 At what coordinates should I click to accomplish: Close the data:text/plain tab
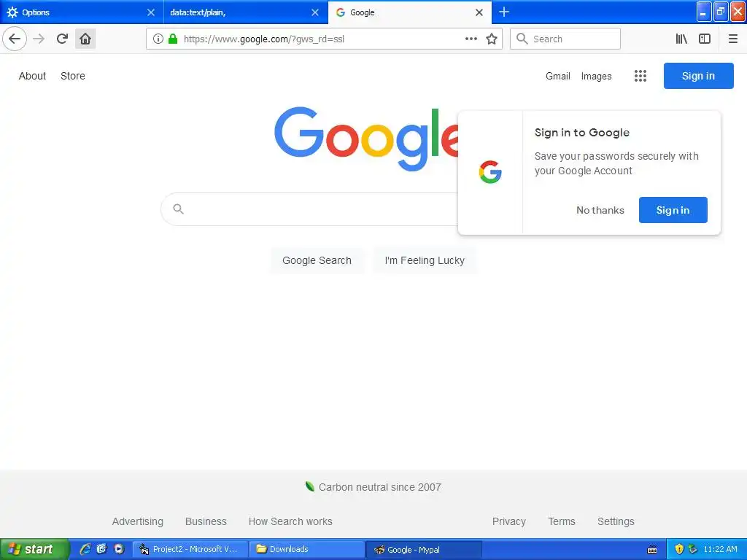[x=315, y=12]
